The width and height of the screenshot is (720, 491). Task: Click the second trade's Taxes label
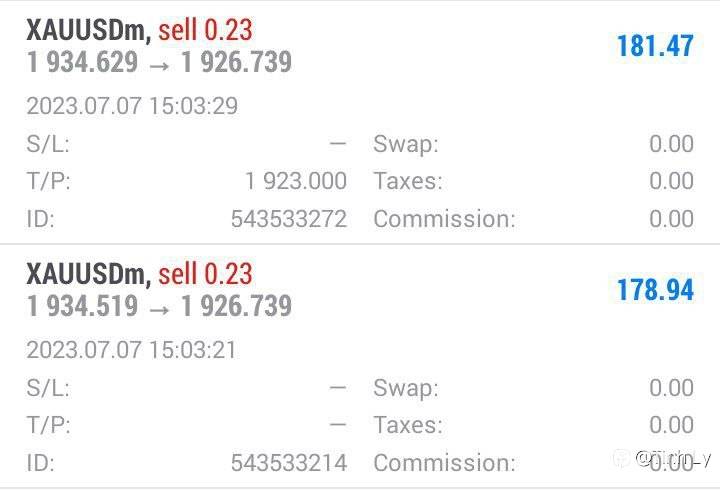[408, 425]
